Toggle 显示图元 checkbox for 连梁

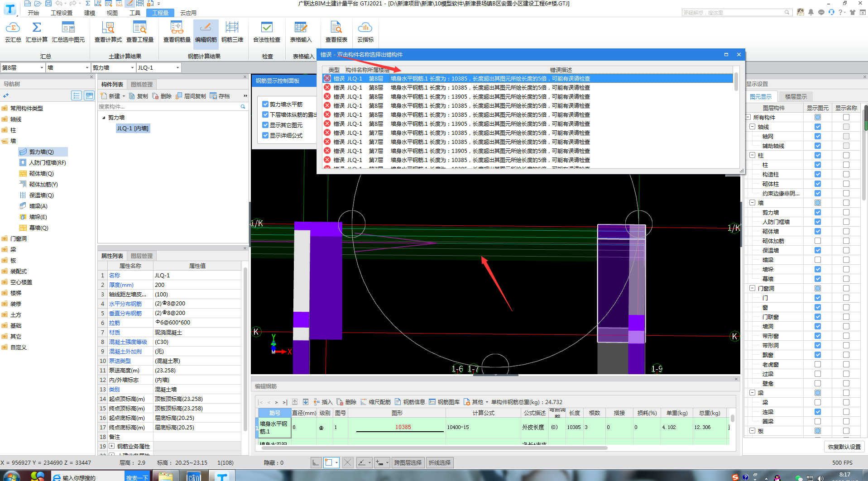coord(818,412)
